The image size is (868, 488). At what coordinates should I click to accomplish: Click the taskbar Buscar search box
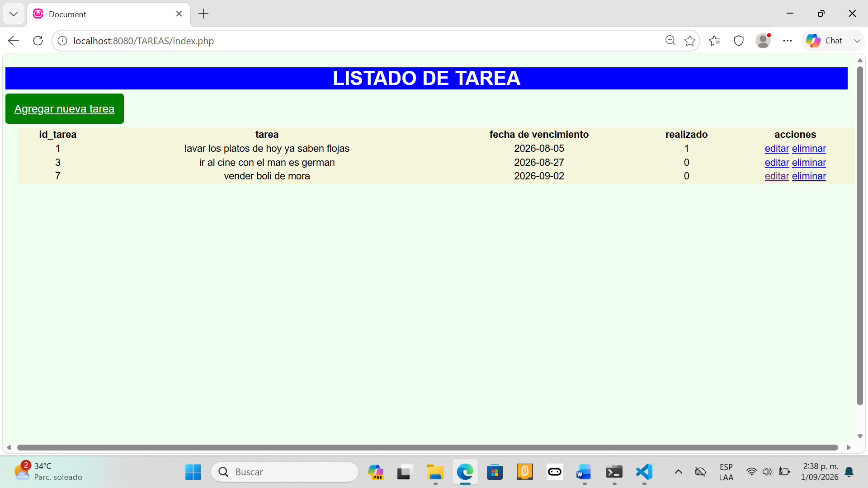pyautogui.click(x=285, y=472)
